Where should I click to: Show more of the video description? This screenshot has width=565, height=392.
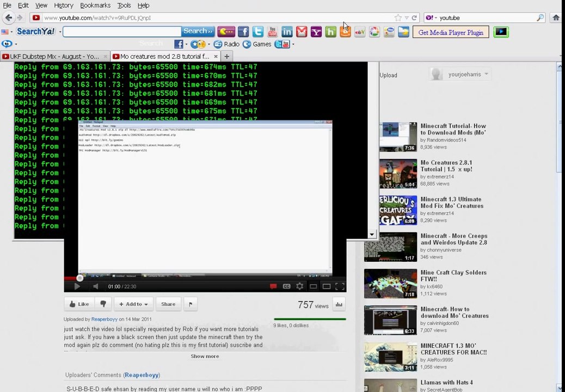(205, 356)
